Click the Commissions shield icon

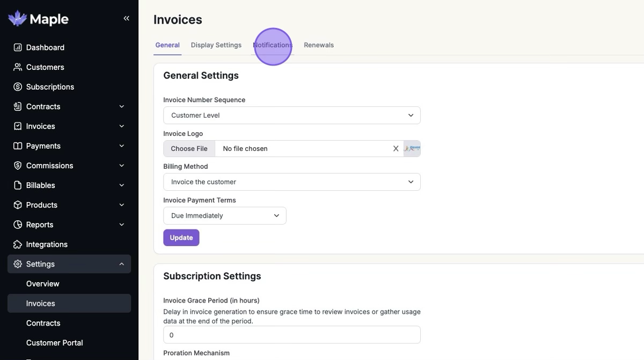tap(18, 165)
